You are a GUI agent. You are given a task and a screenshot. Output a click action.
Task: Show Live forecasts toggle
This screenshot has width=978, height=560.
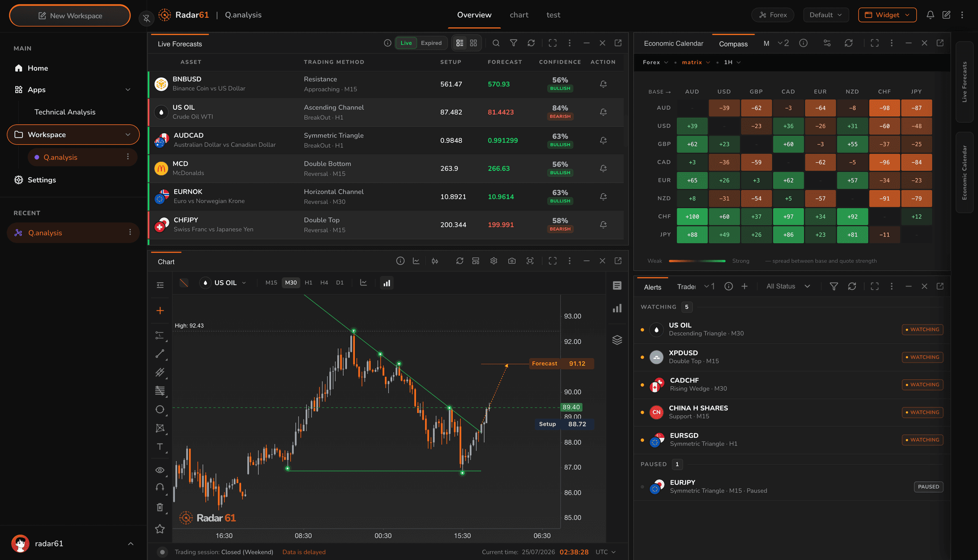(x=406, y=43)
